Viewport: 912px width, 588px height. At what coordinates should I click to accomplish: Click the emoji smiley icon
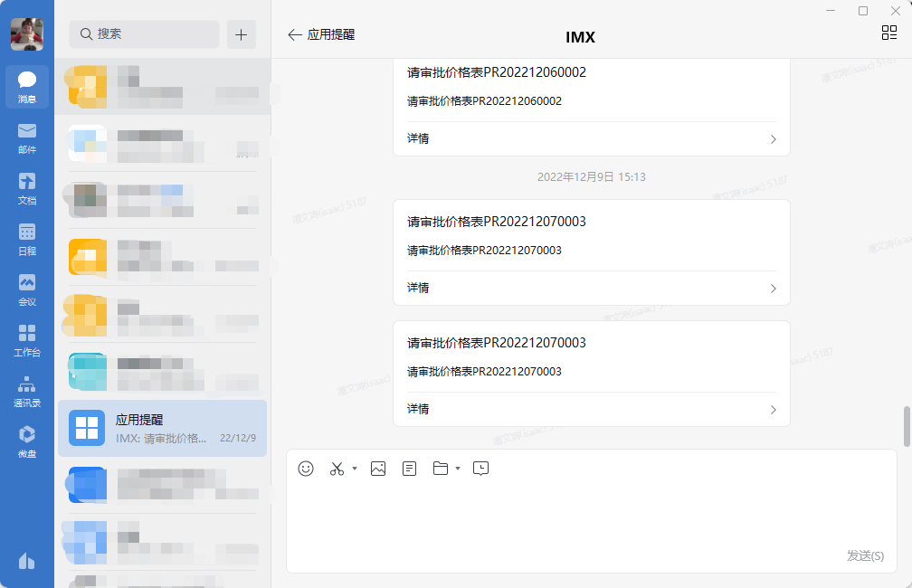point(306,469)
